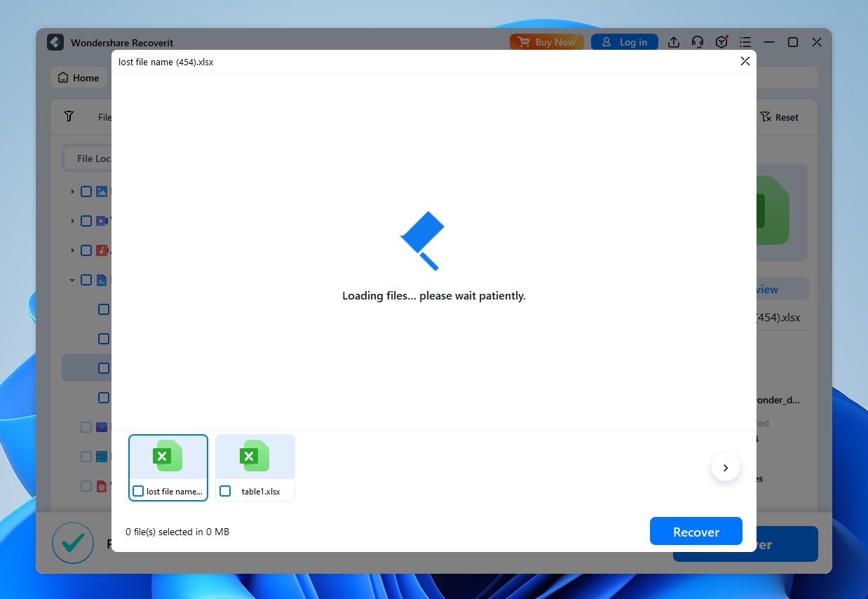Image resolution: width=868 pixels, height=599 pixels.
Task: Check the email category checkbox
Action: click(x=86, y=427)
